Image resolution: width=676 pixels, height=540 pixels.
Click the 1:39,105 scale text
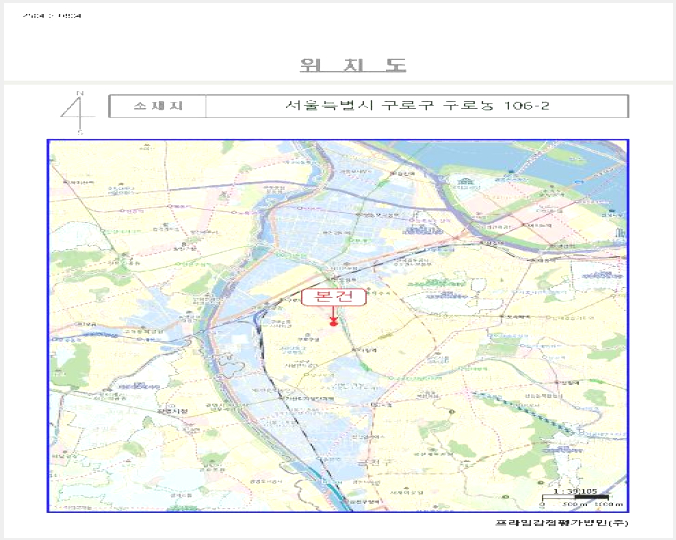point(575,491)
